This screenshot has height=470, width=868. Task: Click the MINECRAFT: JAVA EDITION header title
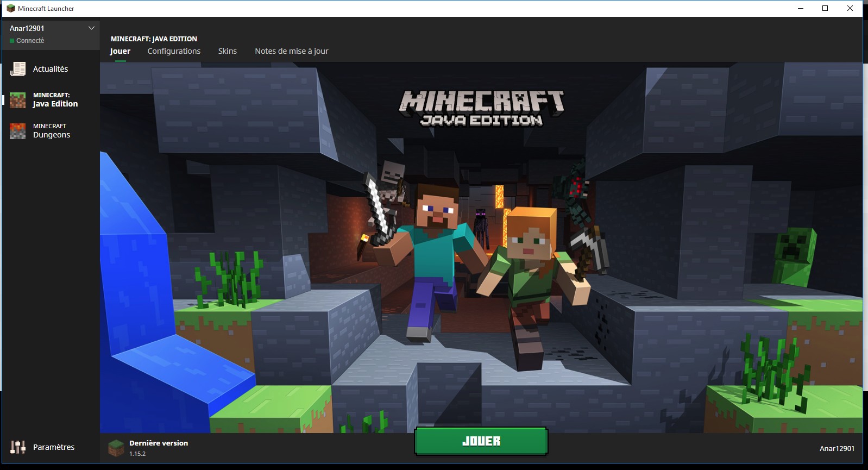[x=154, y=39]
